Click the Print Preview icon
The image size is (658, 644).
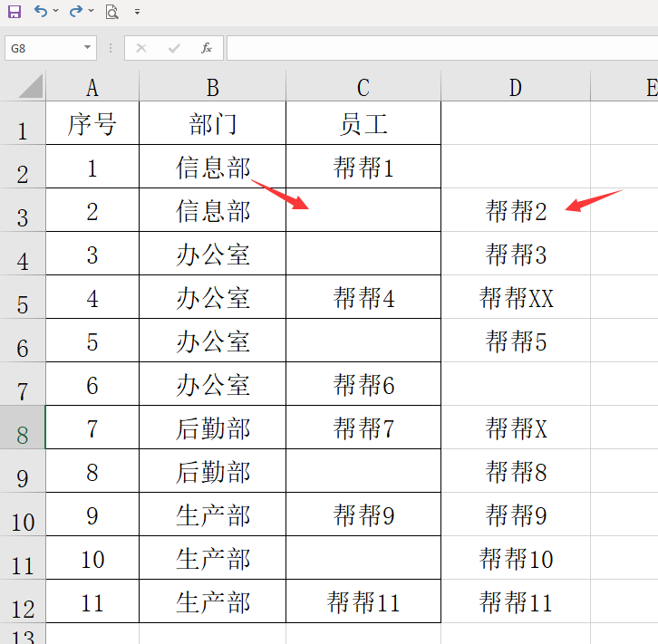tap(111, 12)
